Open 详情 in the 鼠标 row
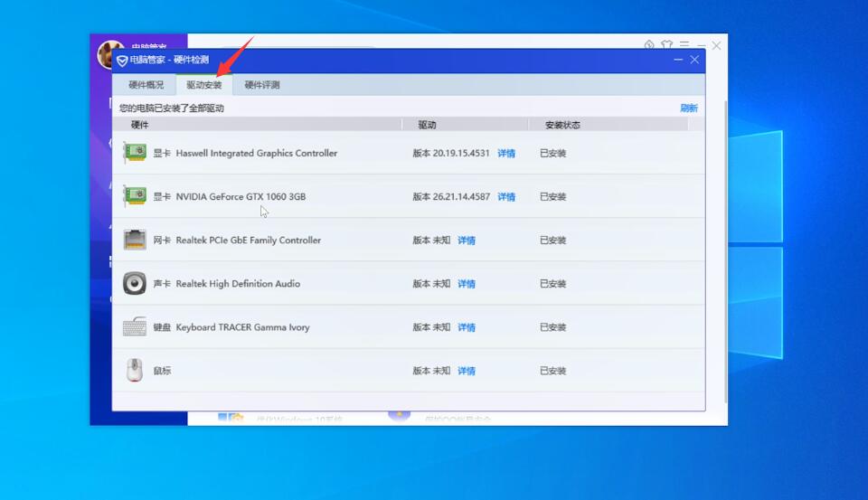The height and width of the screenshot is (500, 868). 467,371
